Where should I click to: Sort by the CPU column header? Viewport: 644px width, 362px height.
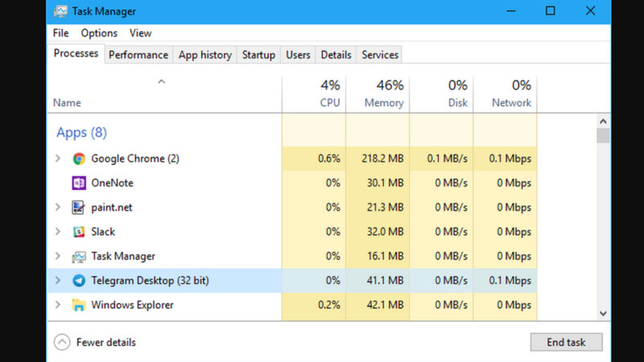pos(330,103)
